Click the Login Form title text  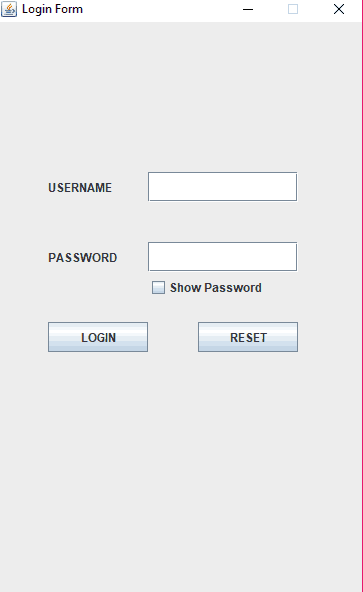tap(52, 9)
